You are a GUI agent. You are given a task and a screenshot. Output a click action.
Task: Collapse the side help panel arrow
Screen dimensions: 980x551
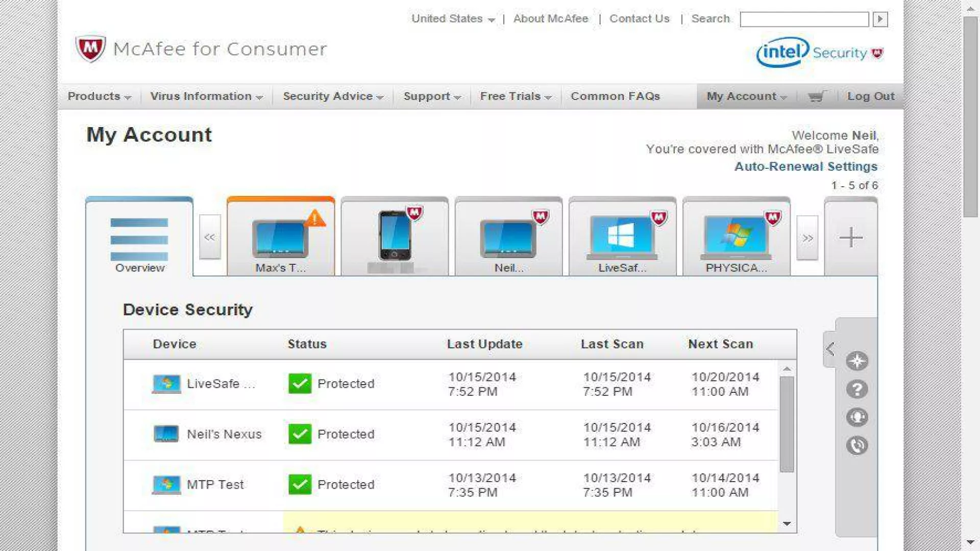pos(830,349)
